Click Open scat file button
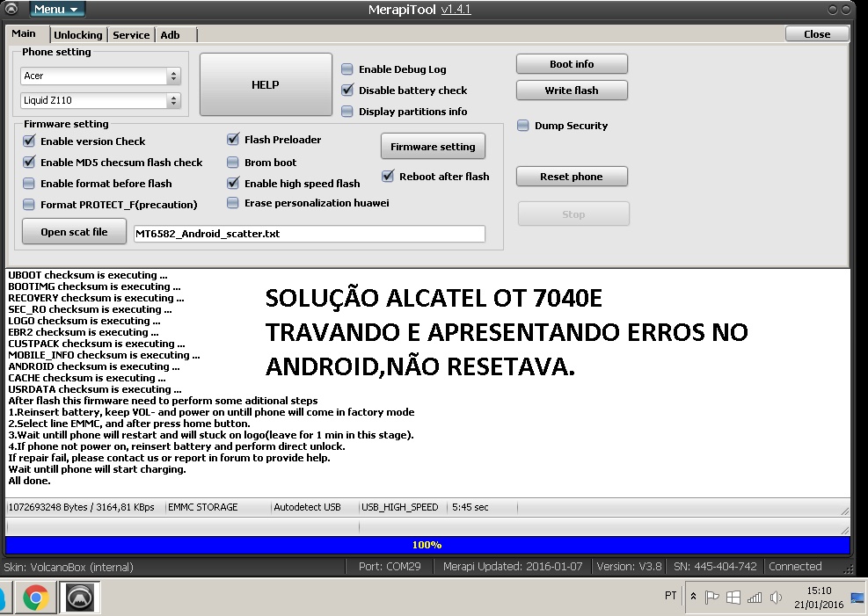868x616 pixels. tap(74, 232)
